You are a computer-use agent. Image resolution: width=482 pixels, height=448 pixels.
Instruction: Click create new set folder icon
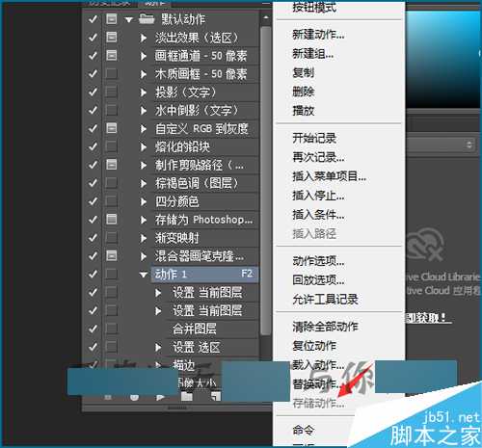pos(187,397)
